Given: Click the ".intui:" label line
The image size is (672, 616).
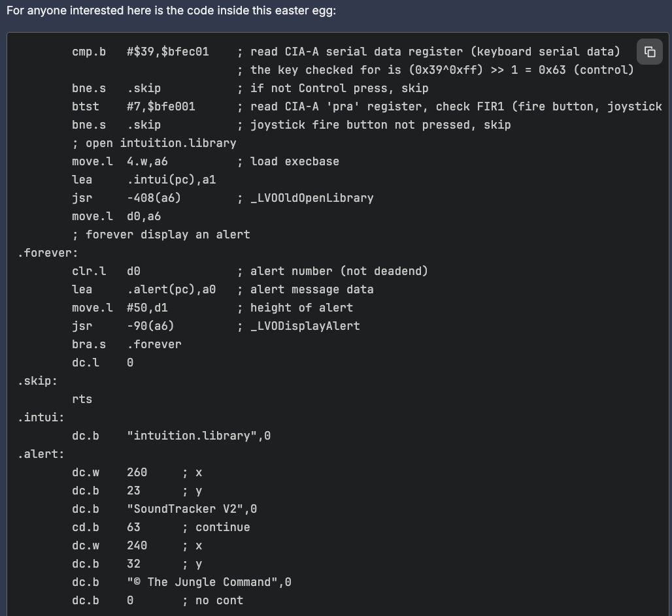Looking at the screenshot, I should (x=41, y=417).
